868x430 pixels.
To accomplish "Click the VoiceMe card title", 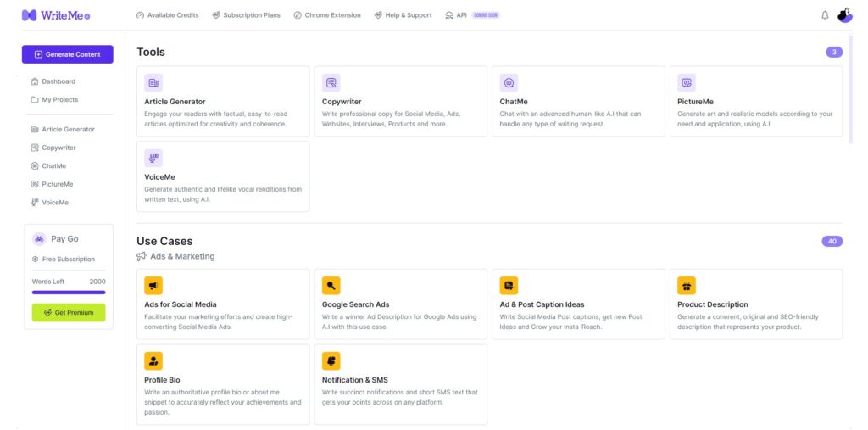I will (159, 177).
